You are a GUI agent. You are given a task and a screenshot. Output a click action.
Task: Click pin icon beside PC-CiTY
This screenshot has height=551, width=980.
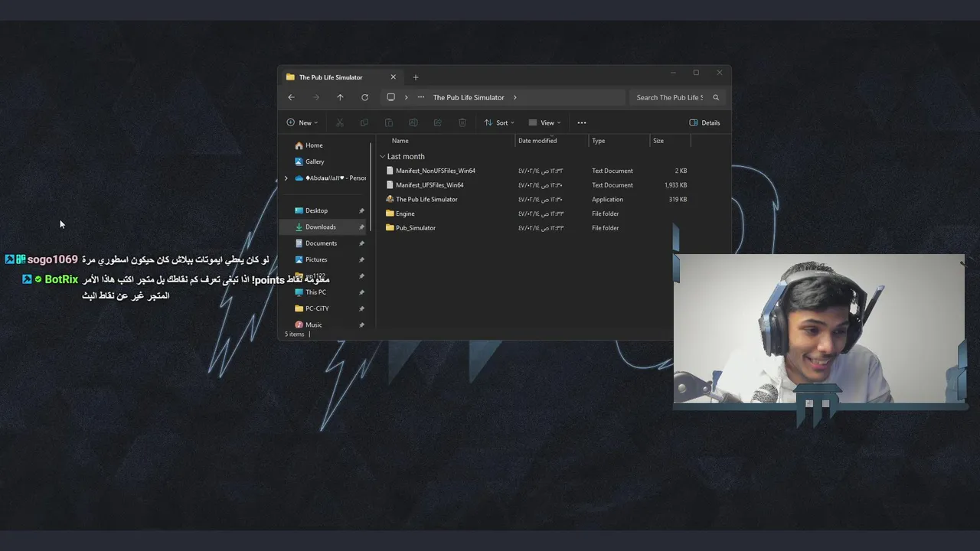tap(361, 308)
